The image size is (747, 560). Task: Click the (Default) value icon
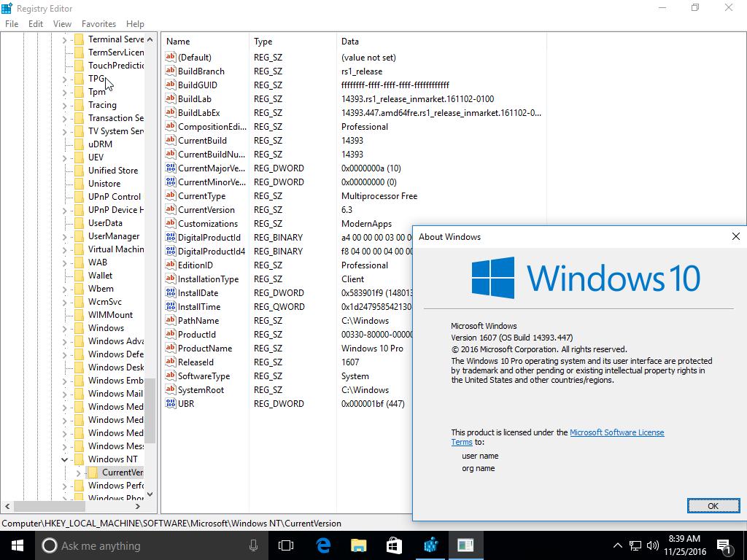tap(171, 57)
